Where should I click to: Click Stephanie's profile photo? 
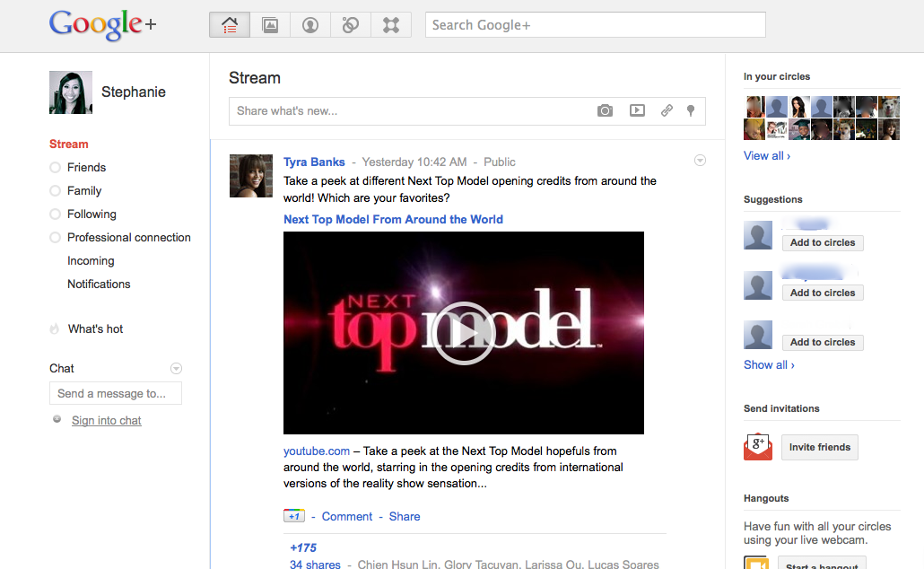pyautogui.click(x=71, y=92)
